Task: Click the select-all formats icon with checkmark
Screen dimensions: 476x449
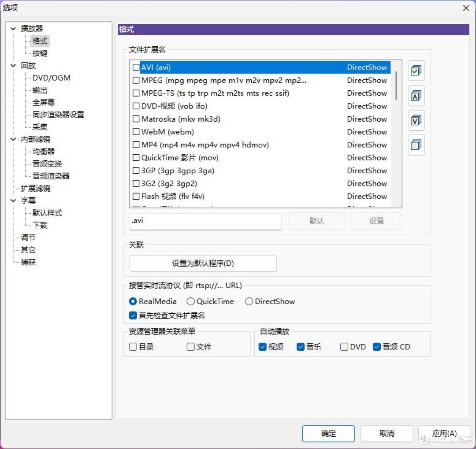Action: point(416,71)
